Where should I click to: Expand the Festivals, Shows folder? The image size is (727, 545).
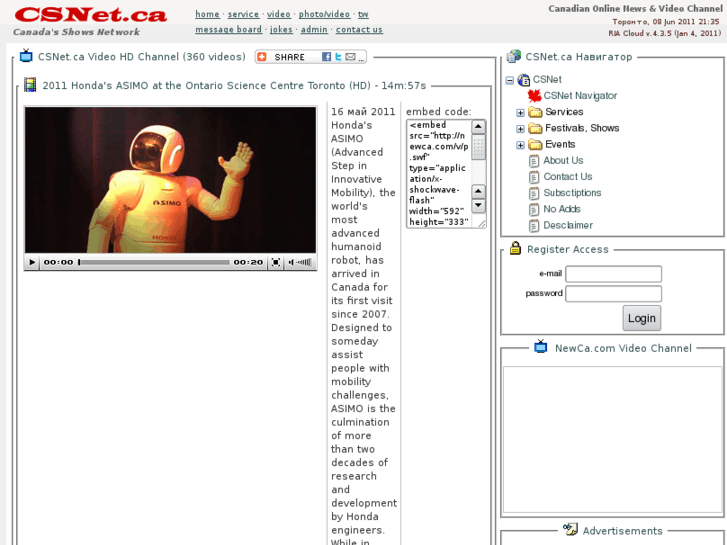point(520,129)
